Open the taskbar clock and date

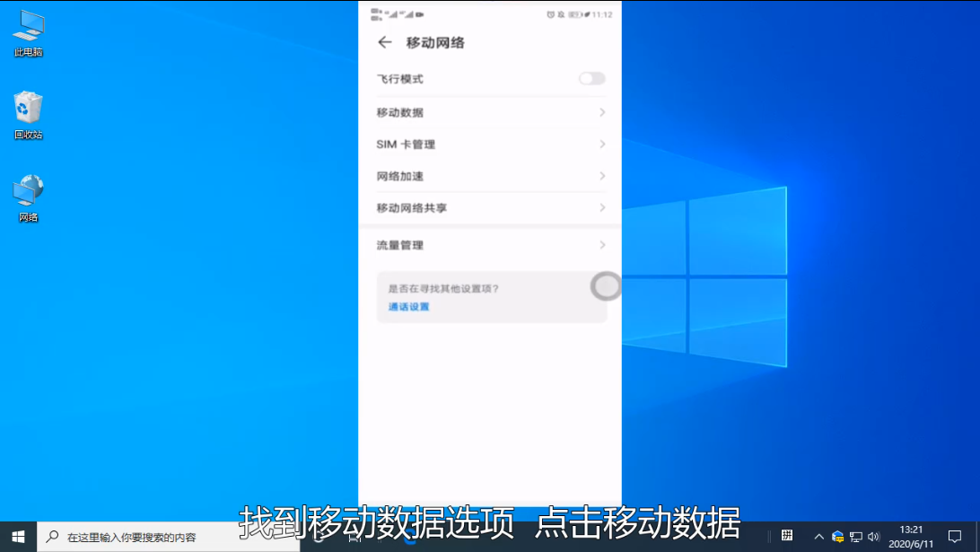point(911,537)
